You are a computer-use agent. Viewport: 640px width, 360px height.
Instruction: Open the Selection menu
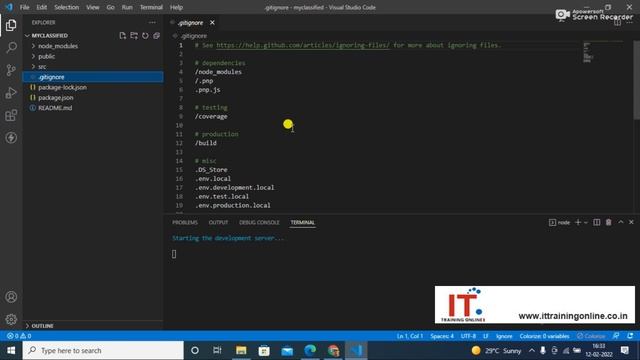pyautogui.click(x=67, y=7)
